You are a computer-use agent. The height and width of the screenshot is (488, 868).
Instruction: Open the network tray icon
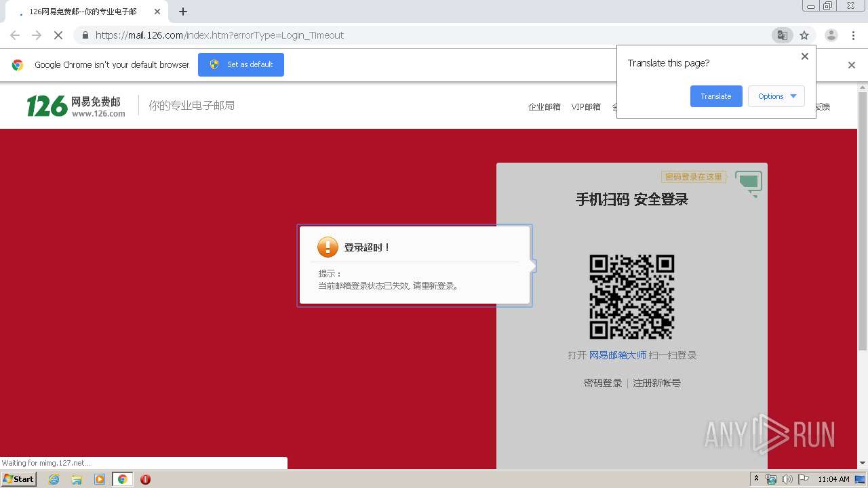point(771,479)
